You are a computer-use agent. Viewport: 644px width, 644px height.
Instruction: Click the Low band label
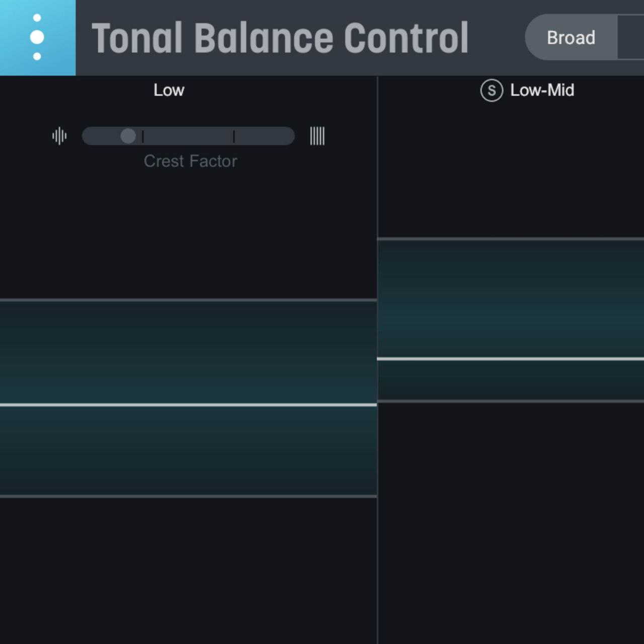(x=169, y=90)
